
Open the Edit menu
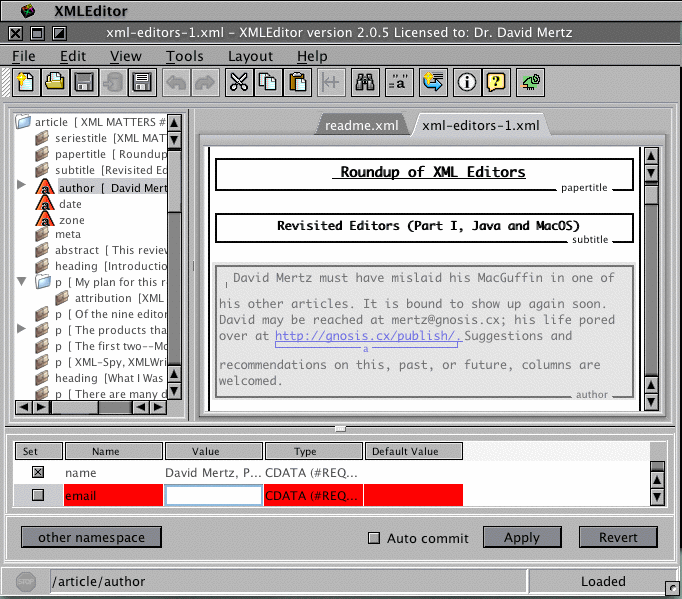tap(73, 56)
